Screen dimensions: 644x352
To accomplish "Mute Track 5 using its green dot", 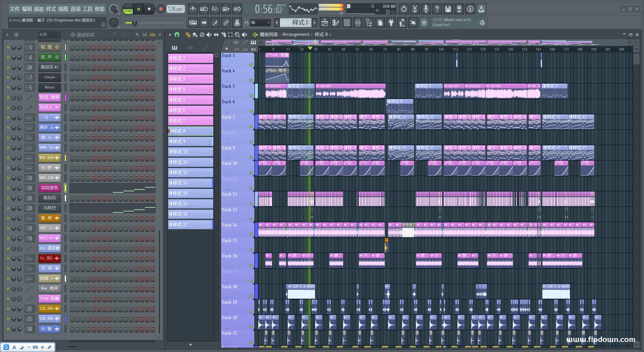I will [x=251, y=96].
